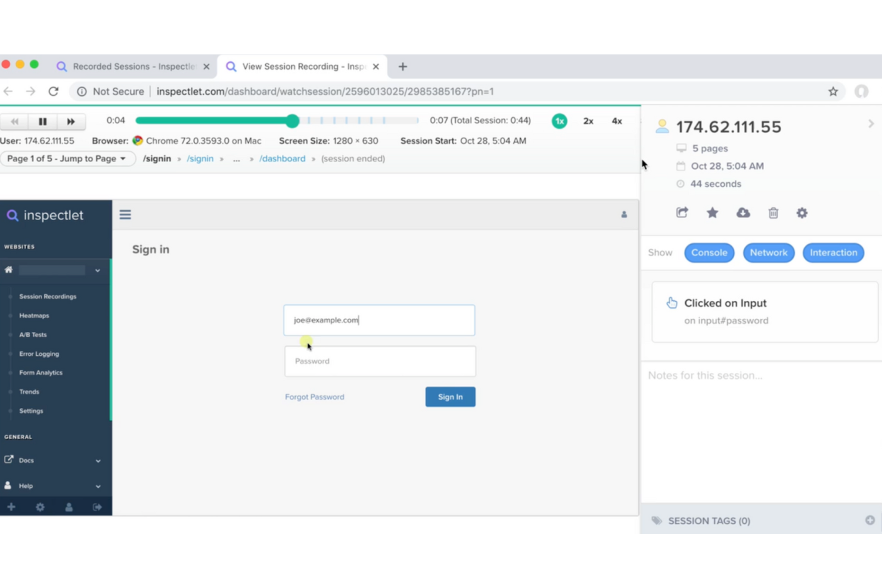Click the plus icon in sidebar footer
The image size is (882, 588).
11,507
